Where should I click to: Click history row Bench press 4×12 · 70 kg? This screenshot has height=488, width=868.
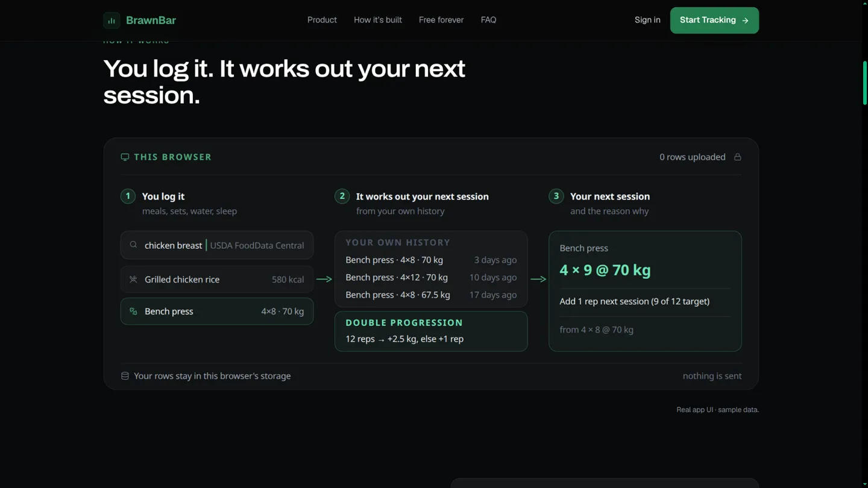point(431,278)
